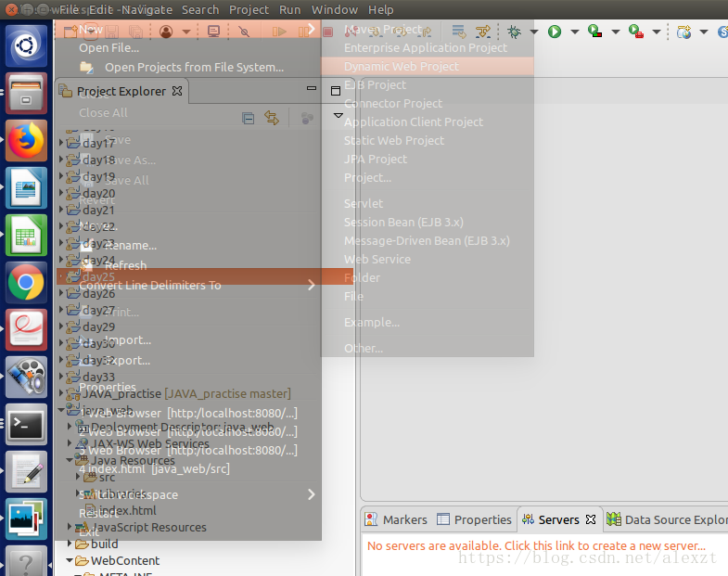Image resolution: width=728 pixels, height=576 pixels.
Task: Click the Coverage launch toolbar icon
Action: (594, 32)
